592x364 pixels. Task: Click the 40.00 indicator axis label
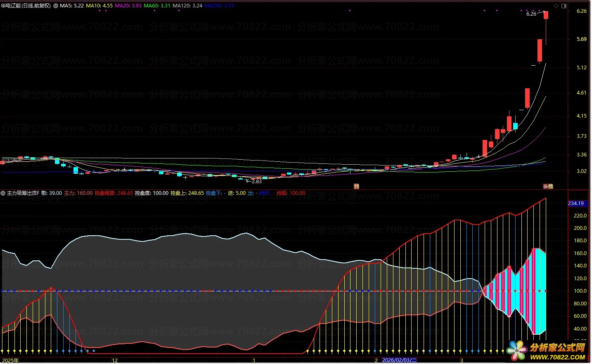pos(580,329)
